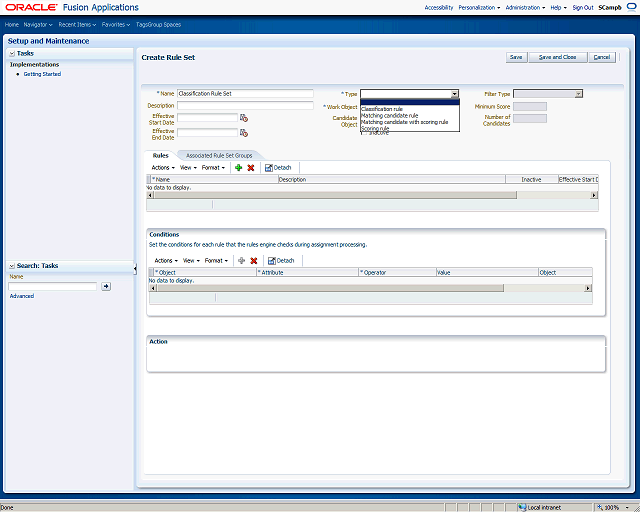Switch to the Rules tab
Viewport: 640px width, 512px height.
tap(160, 156)
